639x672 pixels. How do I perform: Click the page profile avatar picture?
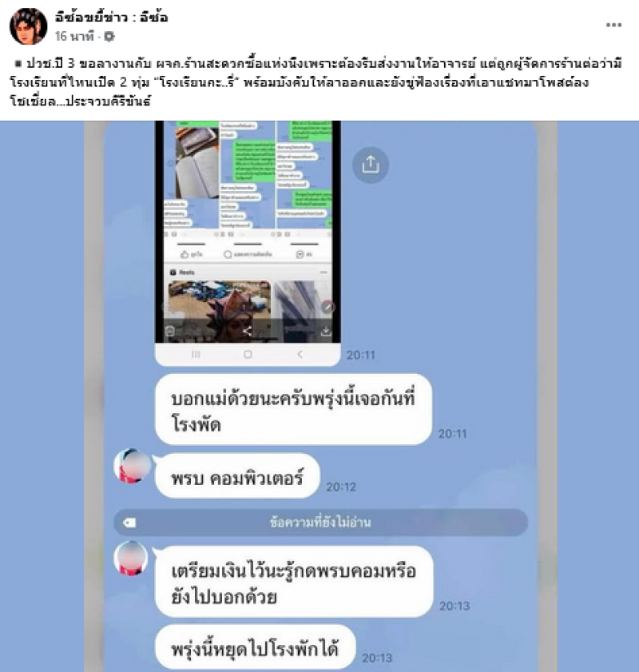click(x=28, y=26)
